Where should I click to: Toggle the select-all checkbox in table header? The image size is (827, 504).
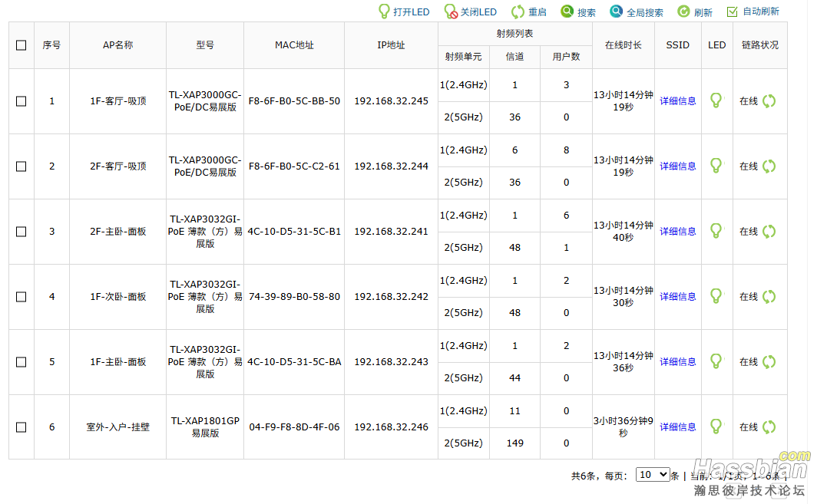(21, 45)
